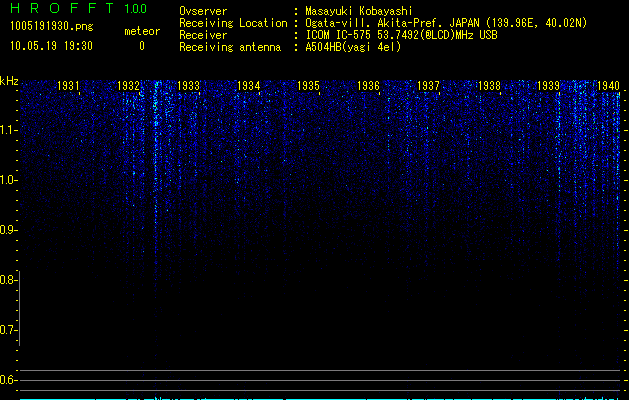This screenshot has height=400, width=629.
Task: Click the 0.9 kHz axis label
Action: (x=8, y=230)
